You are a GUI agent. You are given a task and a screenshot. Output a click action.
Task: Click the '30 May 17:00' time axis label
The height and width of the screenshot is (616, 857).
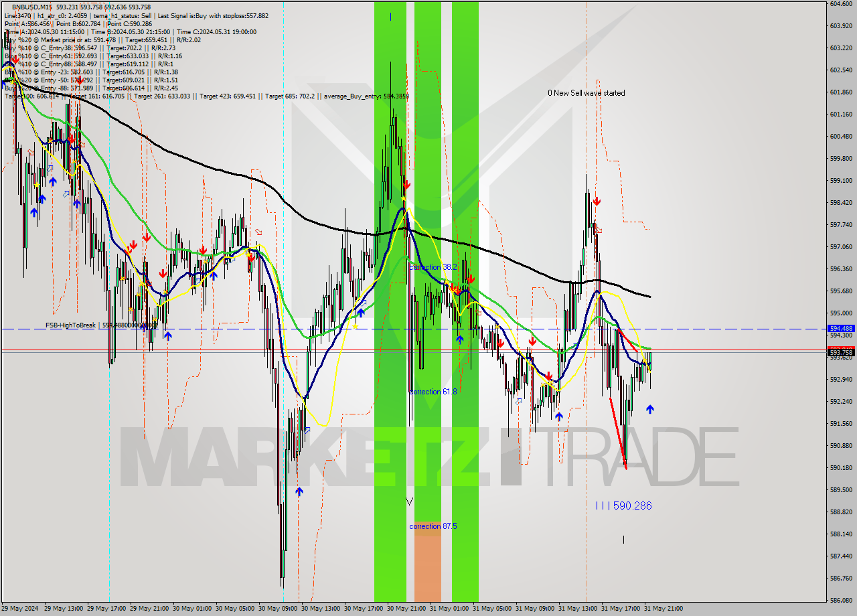click(364, 609)
